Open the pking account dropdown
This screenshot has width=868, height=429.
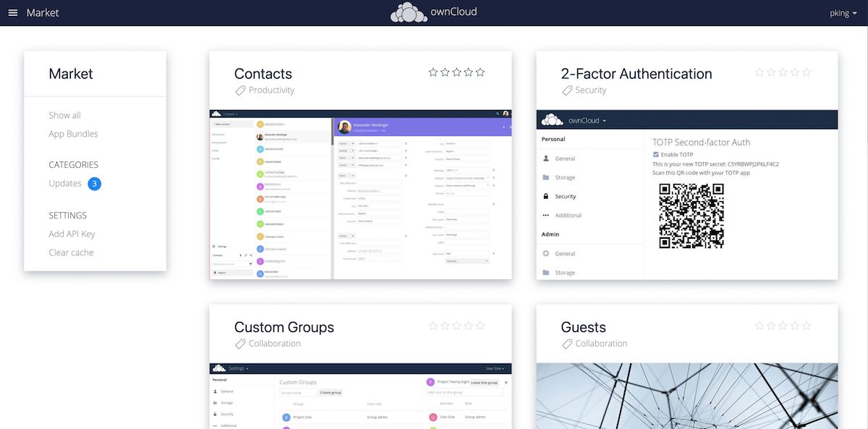click(843, 12)
